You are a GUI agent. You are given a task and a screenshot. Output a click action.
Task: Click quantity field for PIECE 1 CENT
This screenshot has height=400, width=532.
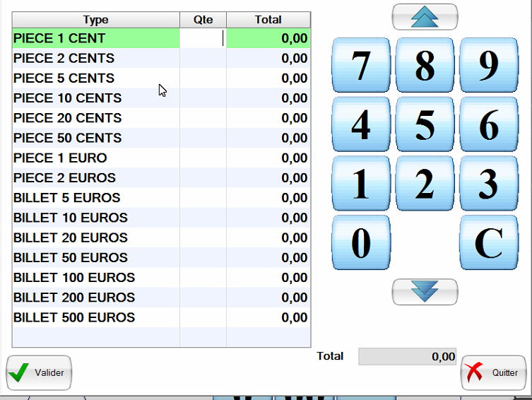(203, 38)
